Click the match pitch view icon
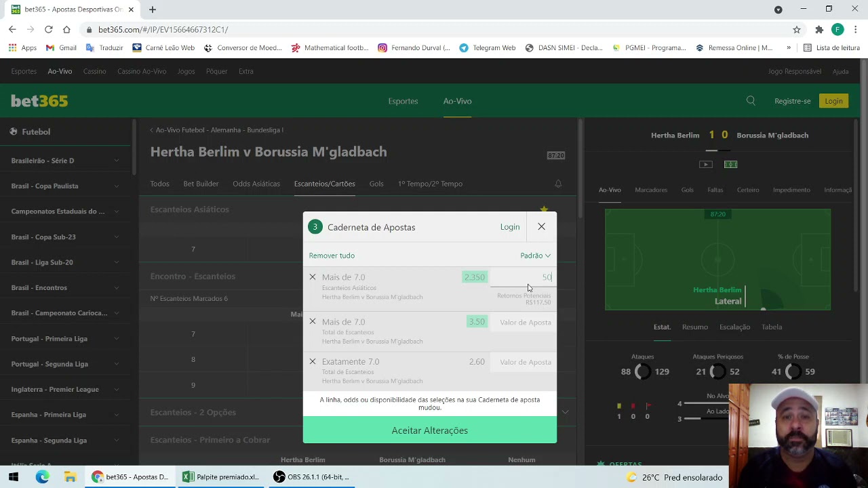This screenshot has width=868, height=488. (x=730, y=164)
